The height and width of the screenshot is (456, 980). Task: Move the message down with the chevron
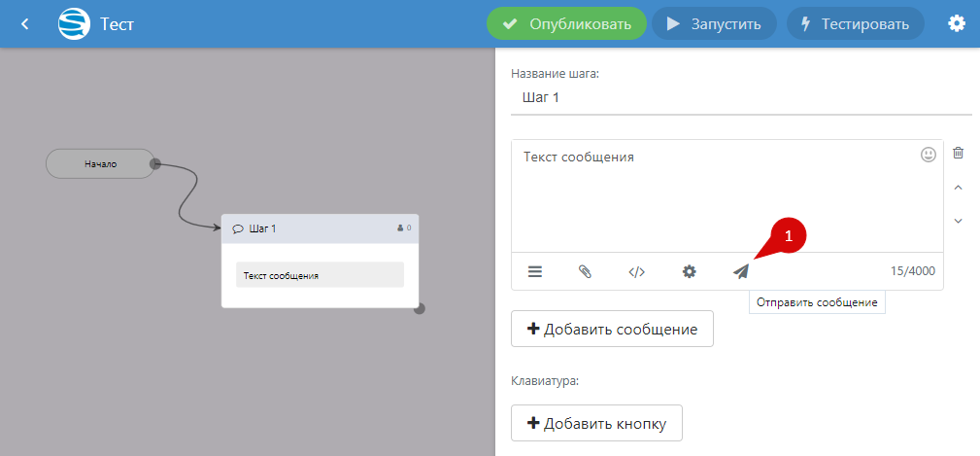click(959, 221)
